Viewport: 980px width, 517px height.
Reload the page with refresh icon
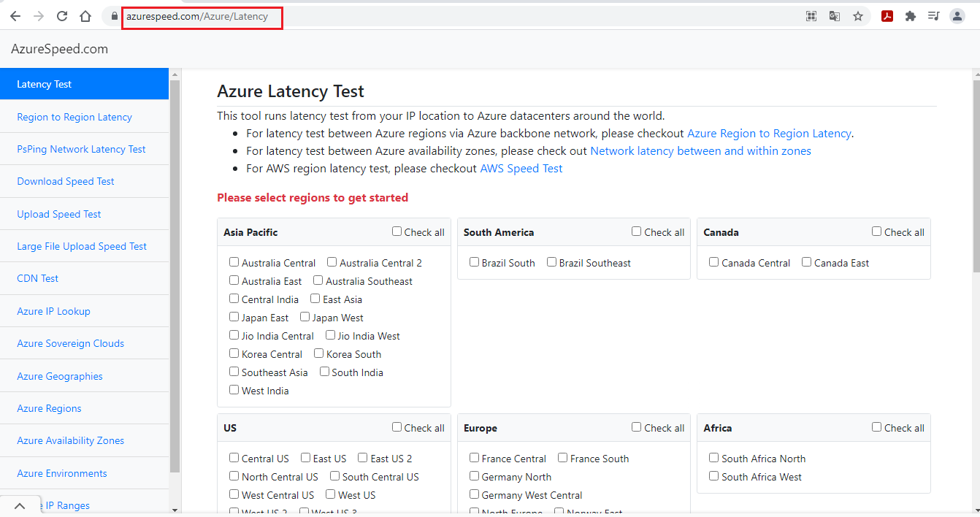point(62,16)
